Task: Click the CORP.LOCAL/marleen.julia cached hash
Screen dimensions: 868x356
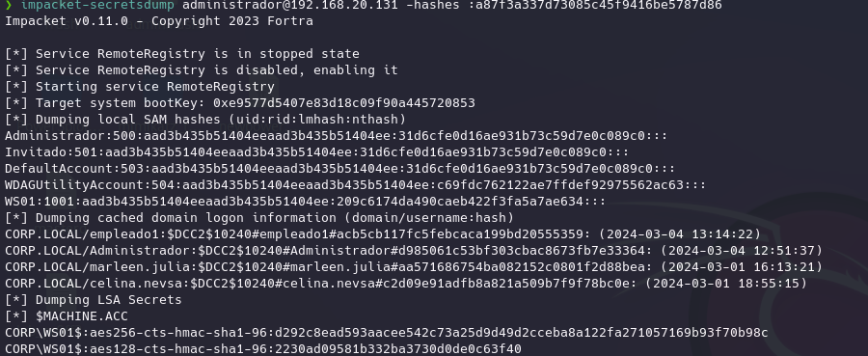Action: click(x=414, y=267)
